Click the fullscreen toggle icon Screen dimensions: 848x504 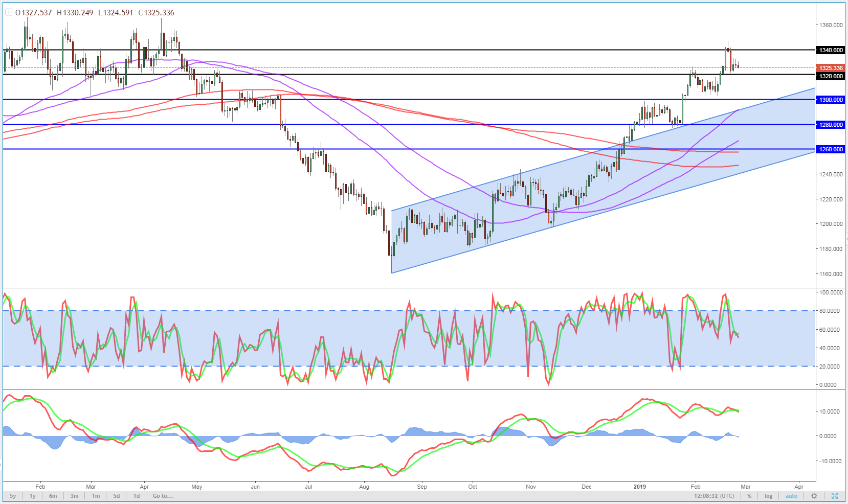[x=835, y=496]
